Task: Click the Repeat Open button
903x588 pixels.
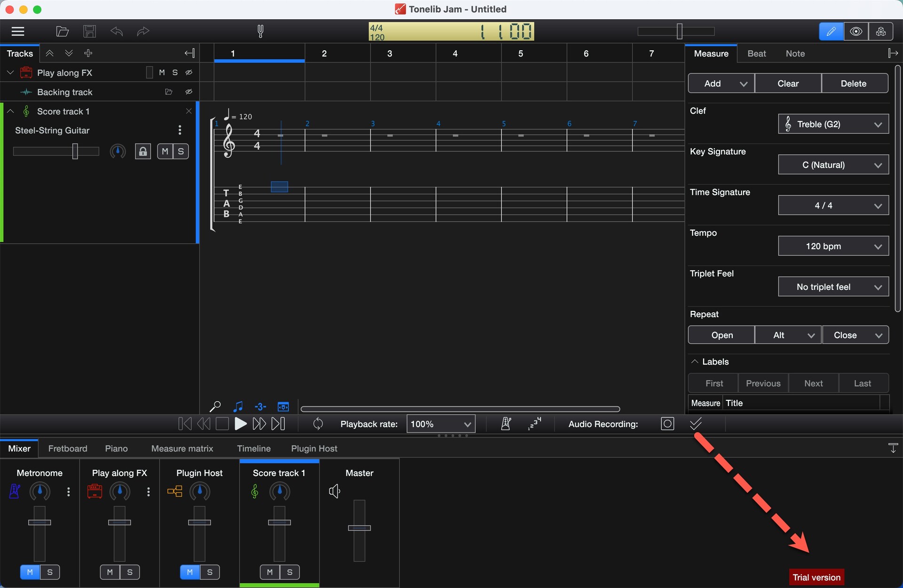Action: 722,335
